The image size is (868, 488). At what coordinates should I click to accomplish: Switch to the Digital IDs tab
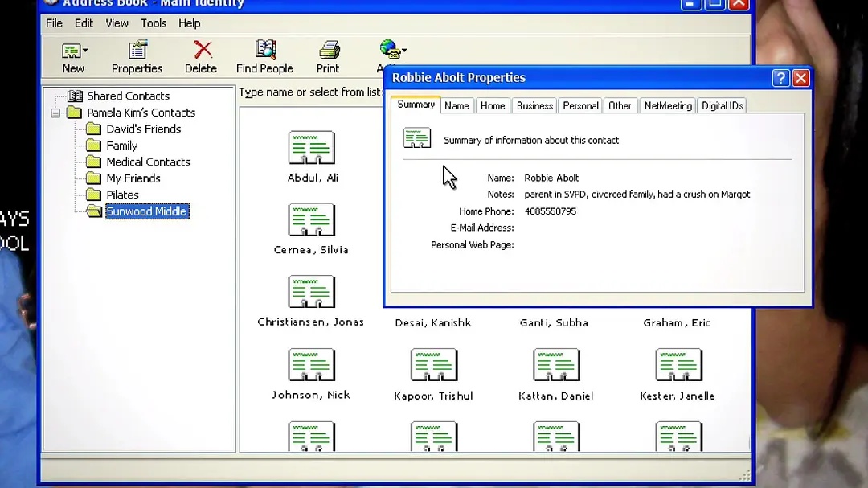pyautogui.click(x=722, y=105)
